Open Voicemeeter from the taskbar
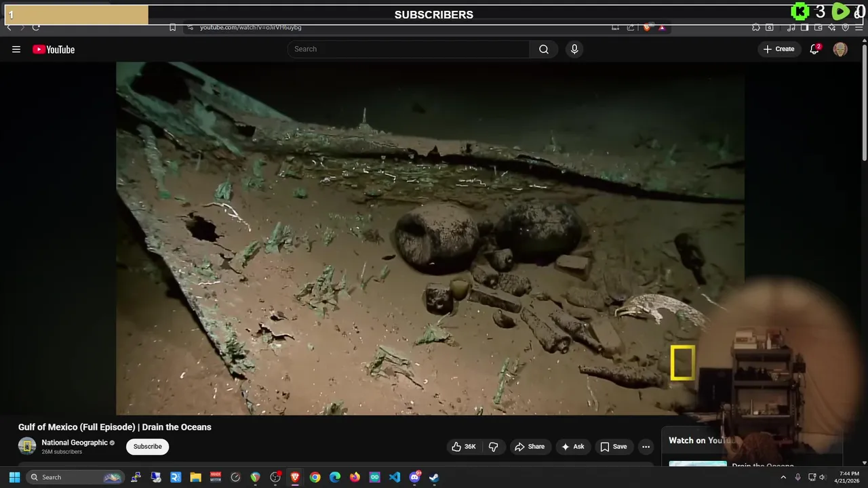 [216, 477]
